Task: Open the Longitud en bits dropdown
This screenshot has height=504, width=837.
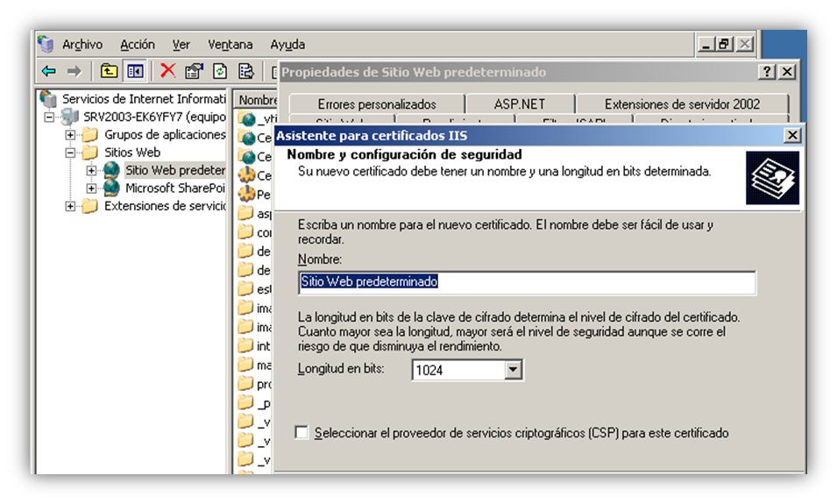Action: pyautogui.click(x=513, y=370)
